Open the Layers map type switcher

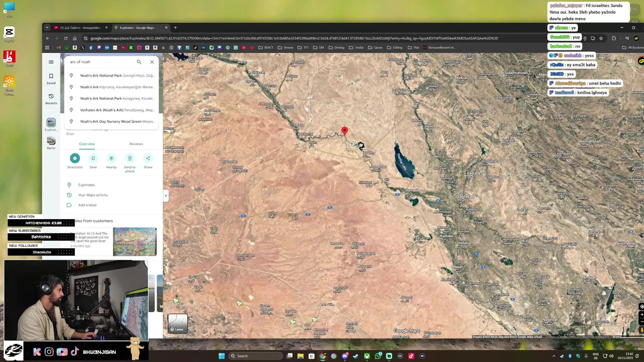coord(178,323)
